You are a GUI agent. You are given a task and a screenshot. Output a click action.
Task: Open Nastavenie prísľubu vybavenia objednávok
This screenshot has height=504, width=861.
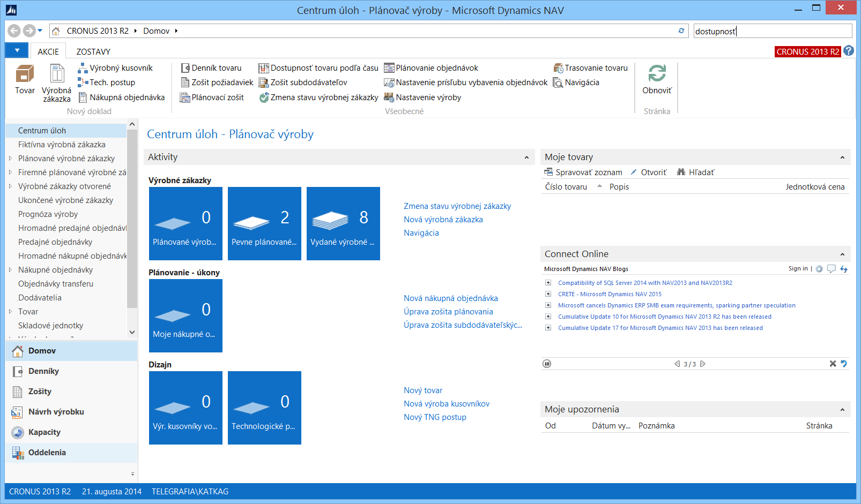click(466, 82)
